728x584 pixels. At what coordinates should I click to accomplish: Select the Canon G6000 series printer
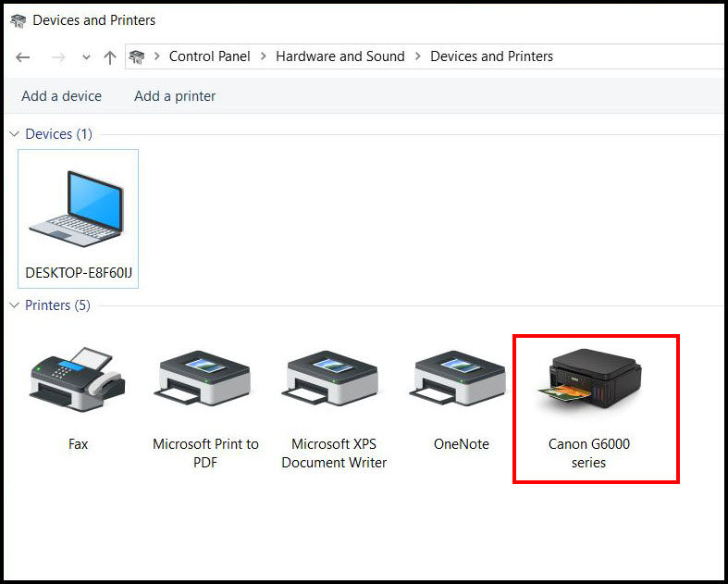589,389
